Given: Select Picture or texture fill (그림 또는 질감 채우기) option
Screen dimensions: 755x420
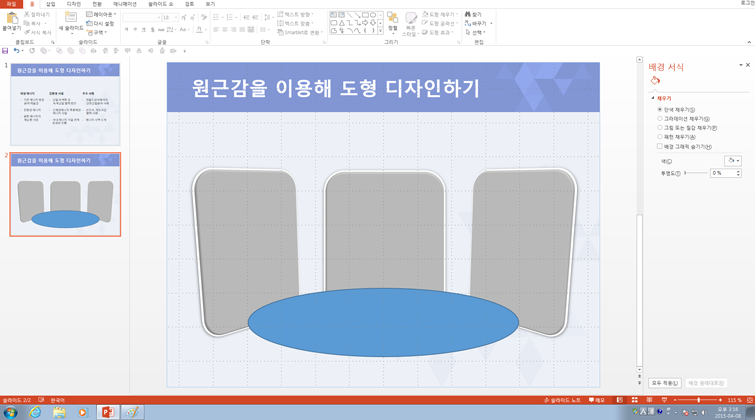Looking at the screenshot, I should pyautogui.click(x=660, y=128).
